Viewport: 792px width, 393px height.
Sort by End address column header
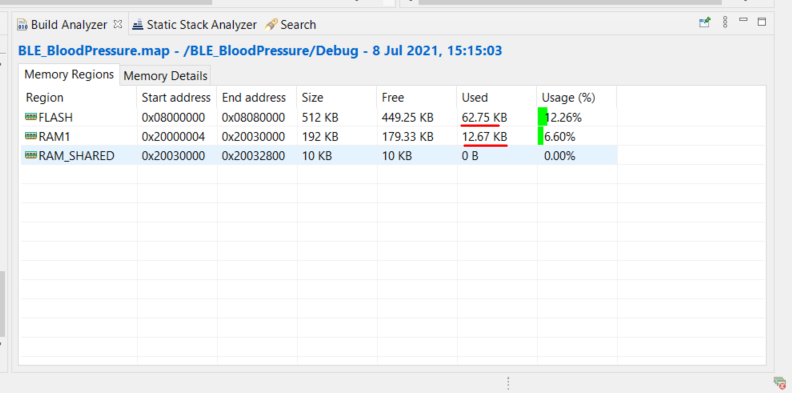(257, 97)
